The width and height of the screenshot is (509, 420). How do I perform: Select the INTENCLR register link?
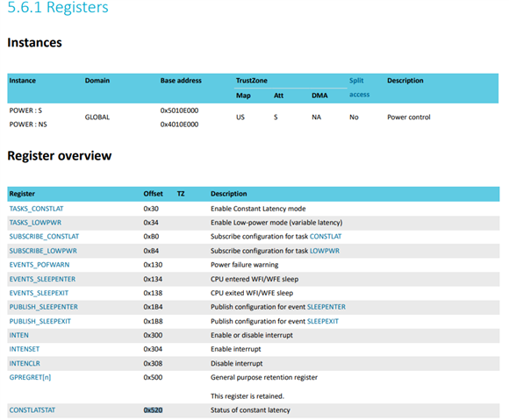coord(25,363)
